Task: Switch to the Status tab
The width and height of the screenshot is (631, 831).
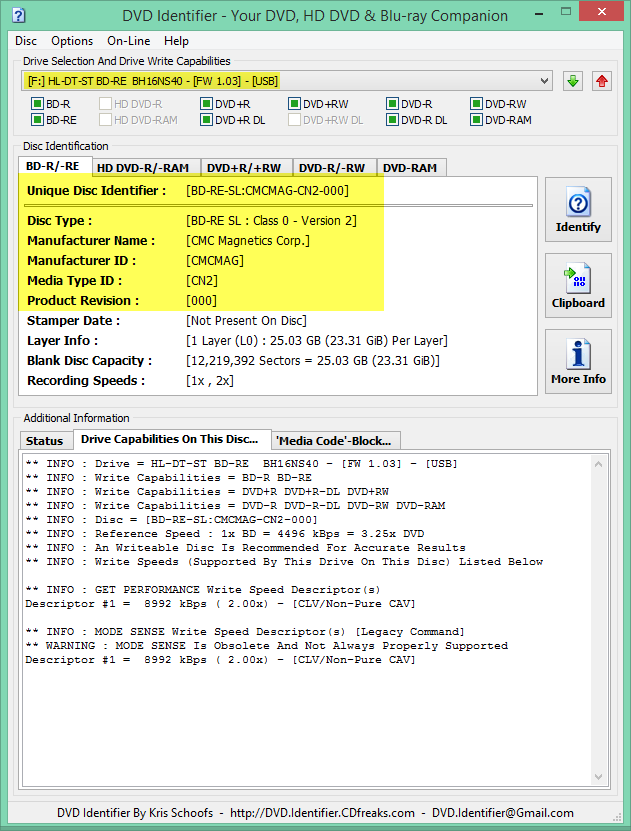Action: pyautogui.click(x=45, y=441)
